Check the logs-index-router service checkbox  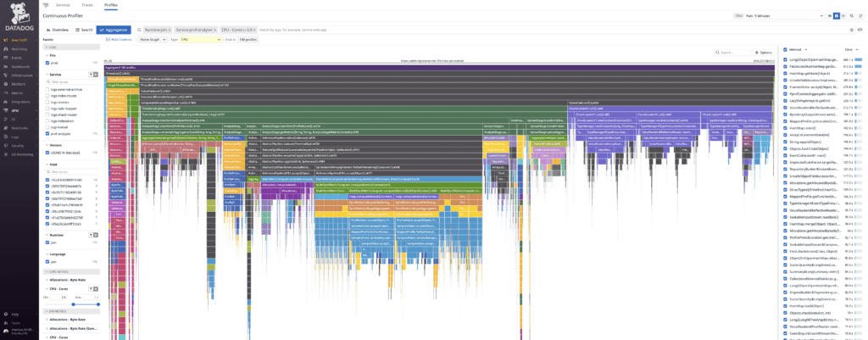point(47,95)
